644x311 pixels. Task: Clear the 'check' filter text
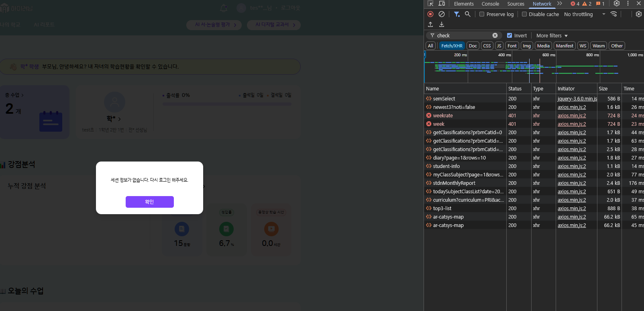tap(495, 35)
